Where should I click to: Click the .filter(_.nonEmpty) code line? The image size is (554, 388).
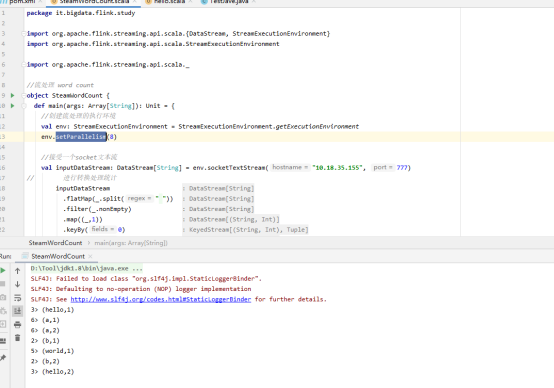tap(97, 209)
